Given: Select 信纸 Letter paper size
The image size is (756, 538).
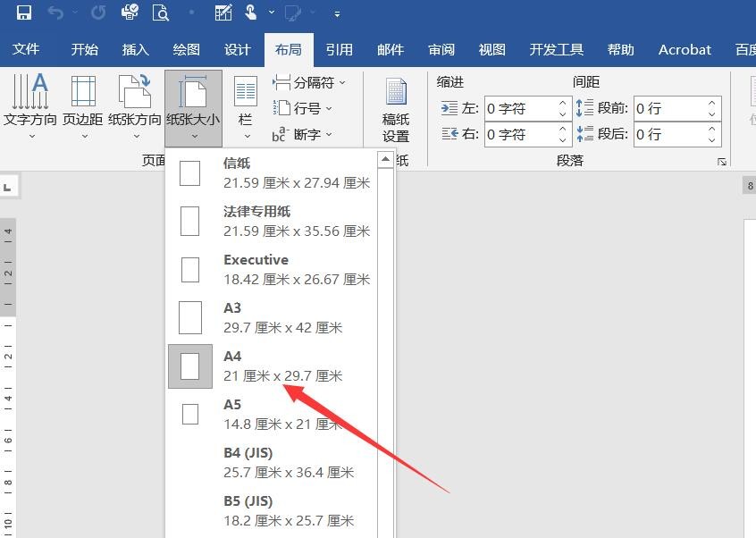Looking at the screenshot, I should tap(268, 172).
